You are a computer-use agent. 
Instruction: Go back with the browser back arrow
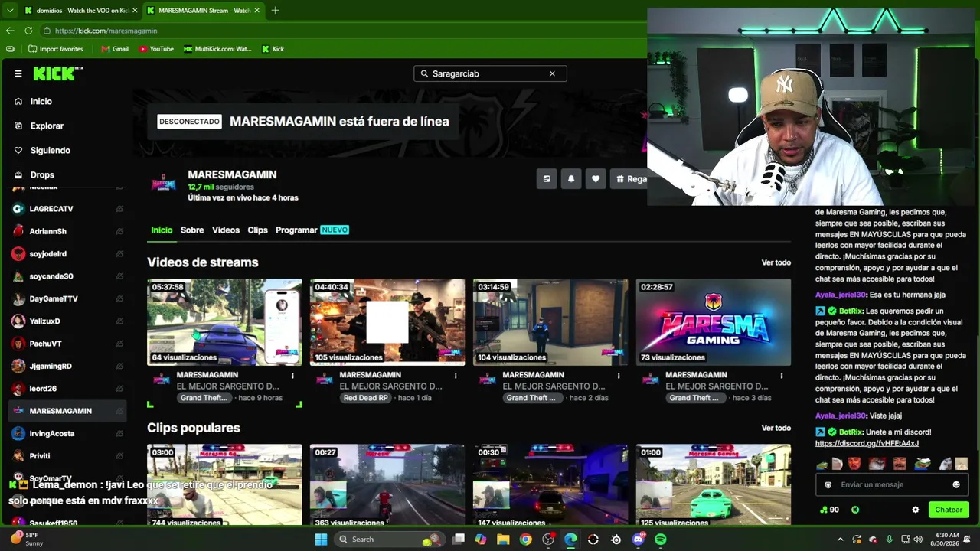click(10, 31)
